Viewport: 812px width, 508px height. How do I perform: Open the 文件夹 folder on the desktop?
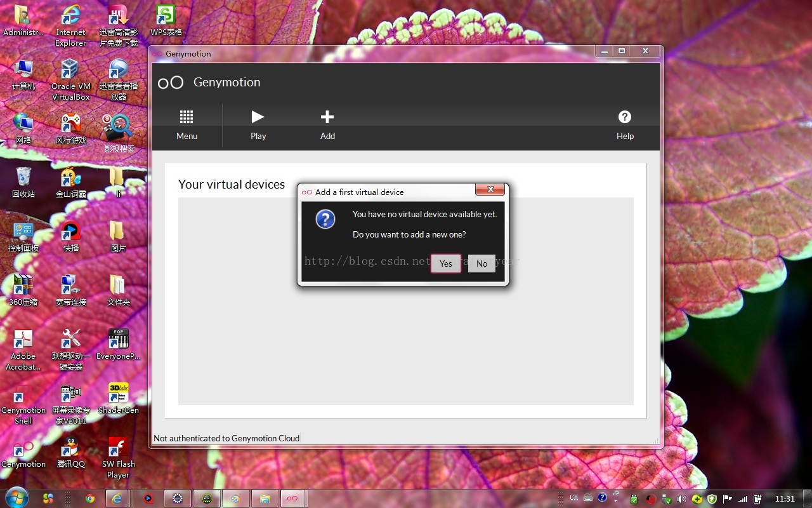tap(118, 291)
